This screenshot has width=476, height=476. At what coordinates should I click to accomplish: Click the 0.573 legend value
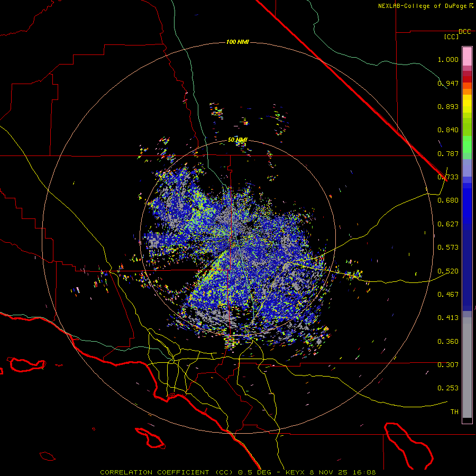point(448,248)
